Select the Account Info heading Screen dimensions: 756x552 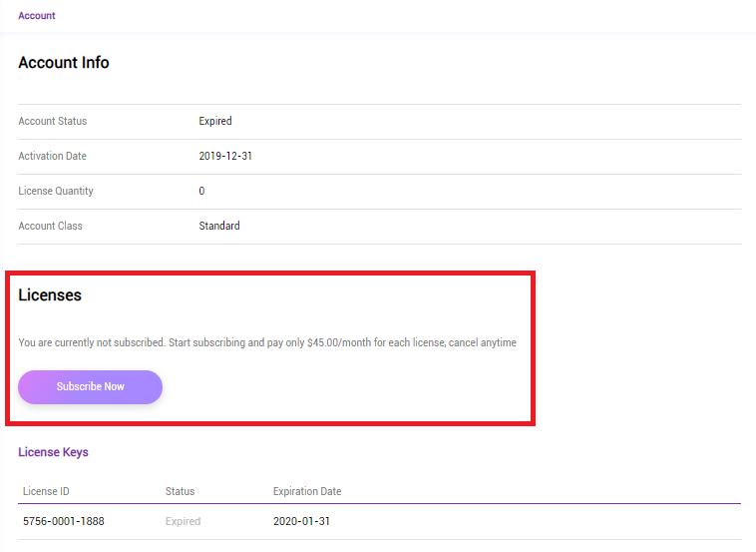click(64, 63)
